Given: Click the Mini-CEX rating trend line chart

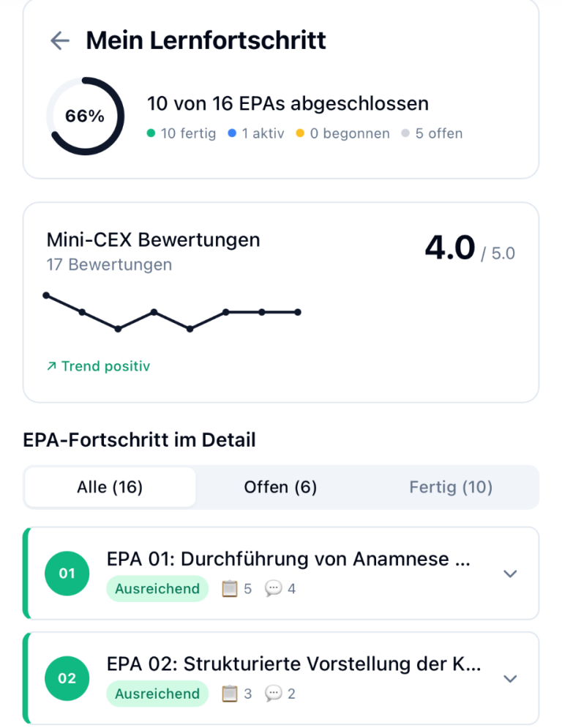Looking at the screenshot, I should tap(173, 312).
